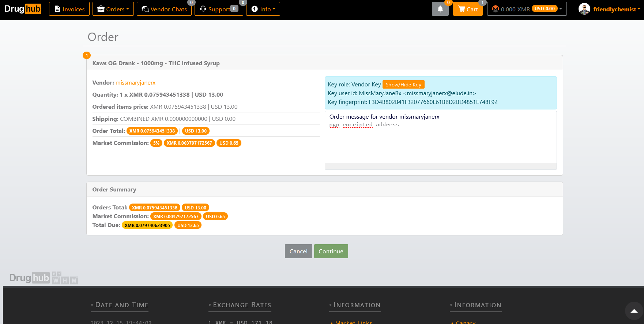Open the Market Links footer link
The height and width of the screenshot is (324, 644).
(x=353, y=322)
